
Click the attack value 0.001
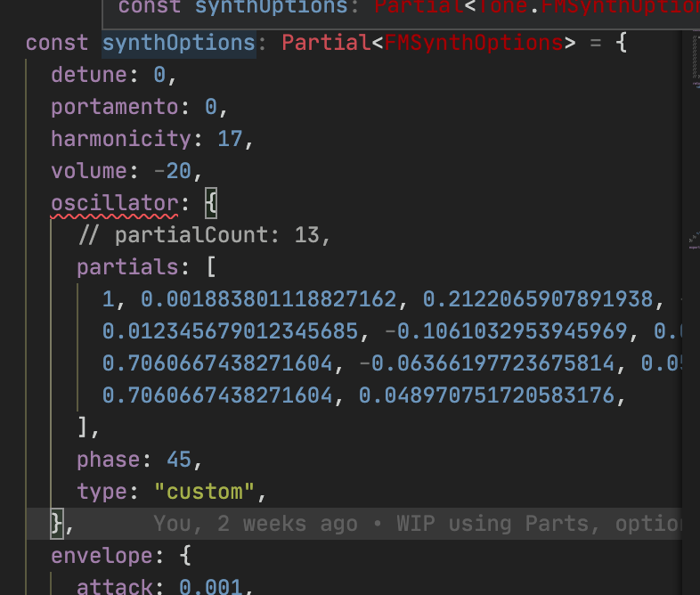point(211,586)
